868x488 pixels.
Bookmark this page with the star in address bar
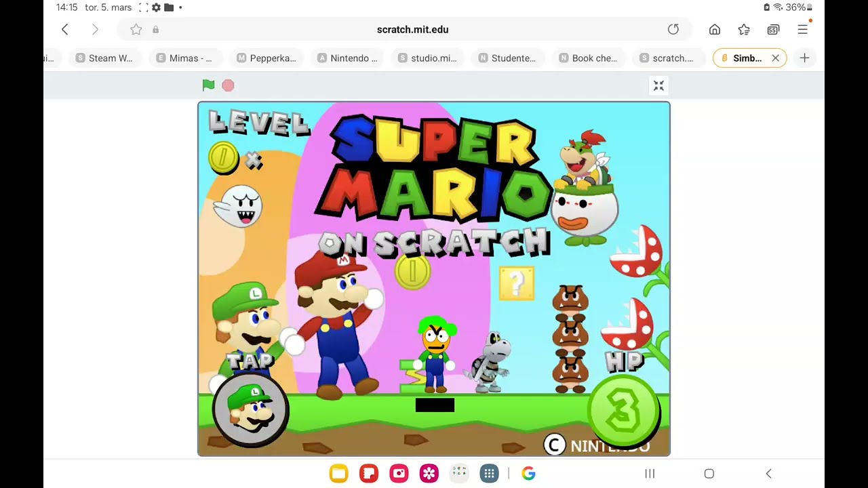point(136,29)
